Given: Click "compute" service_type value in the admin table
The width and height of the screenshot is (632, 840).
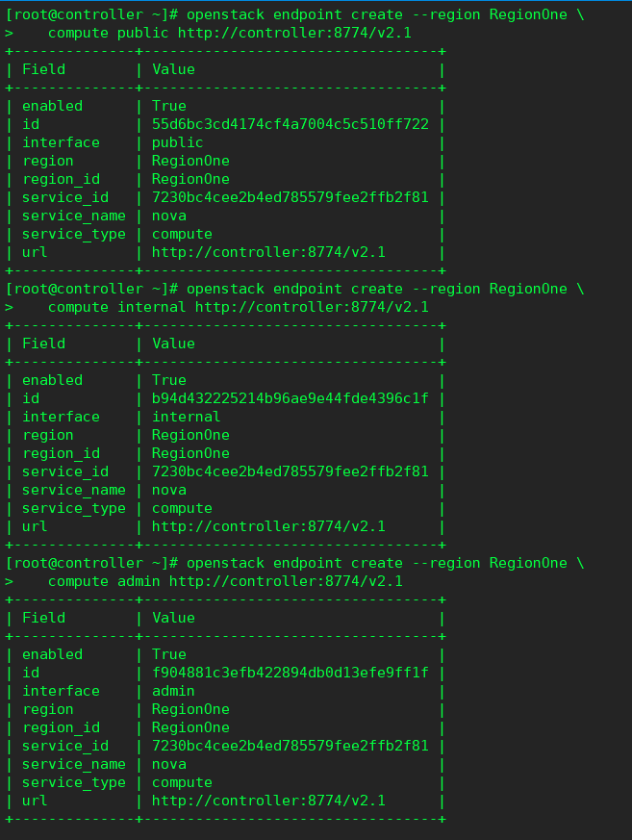Looking at the screenshot, I should coord(182,782).
